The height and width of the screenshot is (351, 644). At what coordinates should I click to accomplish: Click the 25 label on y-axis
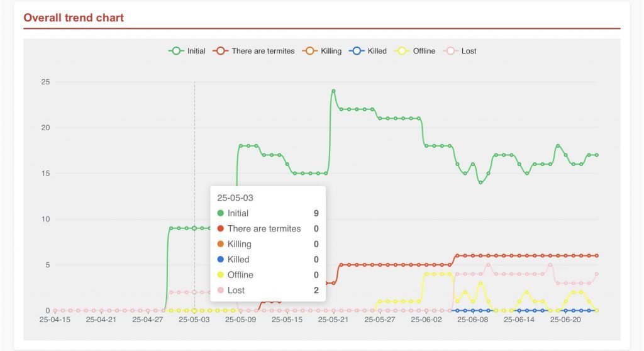45,82
